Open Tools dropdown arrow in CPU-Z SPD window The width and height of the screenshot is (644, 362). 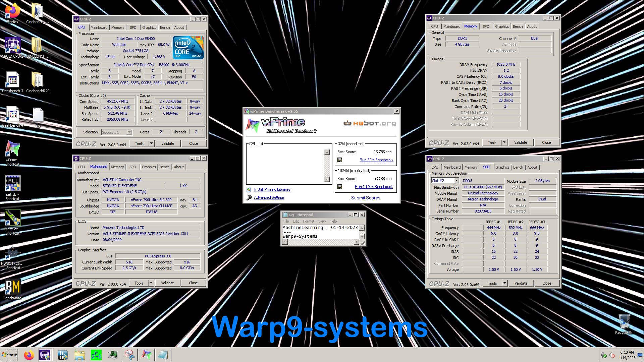pos(504,283)
